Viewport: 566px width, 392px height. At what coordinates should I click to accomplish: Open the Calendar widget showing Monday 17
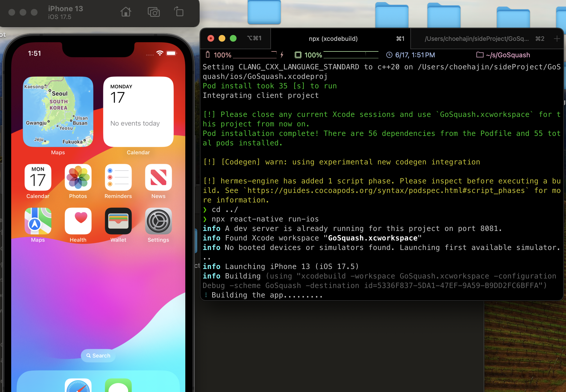[x=138, y=112]
